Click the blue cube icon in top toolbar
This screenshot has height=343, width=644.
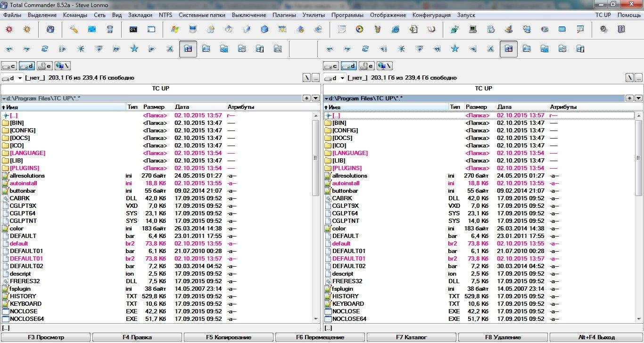coord(264,29)
